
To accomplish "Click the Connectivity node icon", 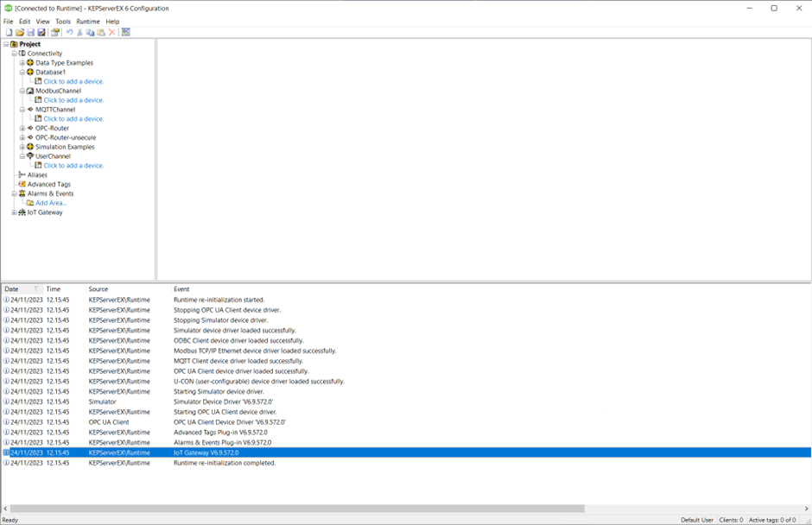I will [x=22, y=54].
